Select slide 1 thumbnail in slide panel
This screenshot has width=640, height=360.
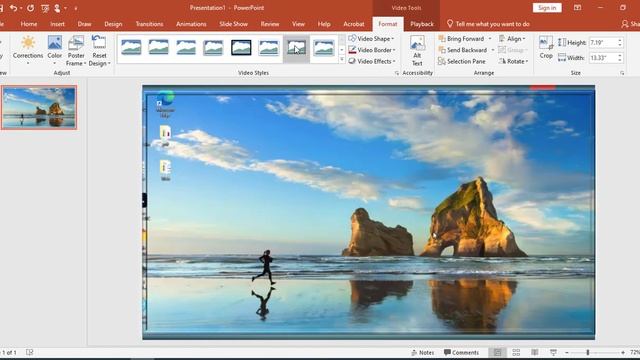point(39,108)
